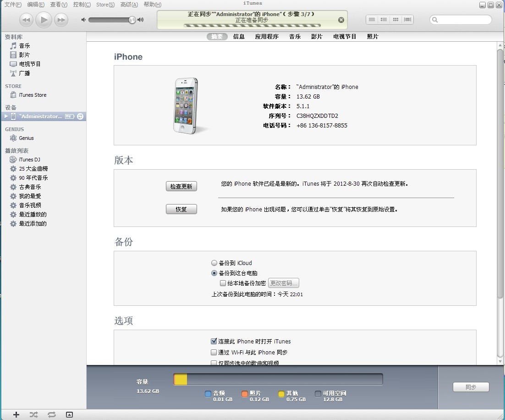The width and height of the screenshot is (505, 420).
Task: Toggle repeat mode
Action: click(51, 414)
